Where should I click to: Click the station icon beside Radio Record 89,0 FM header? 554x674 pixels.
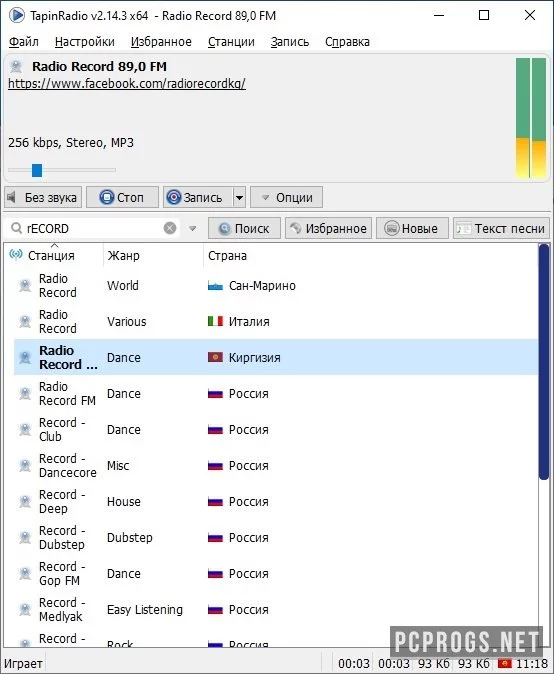[x=16, y=67]
